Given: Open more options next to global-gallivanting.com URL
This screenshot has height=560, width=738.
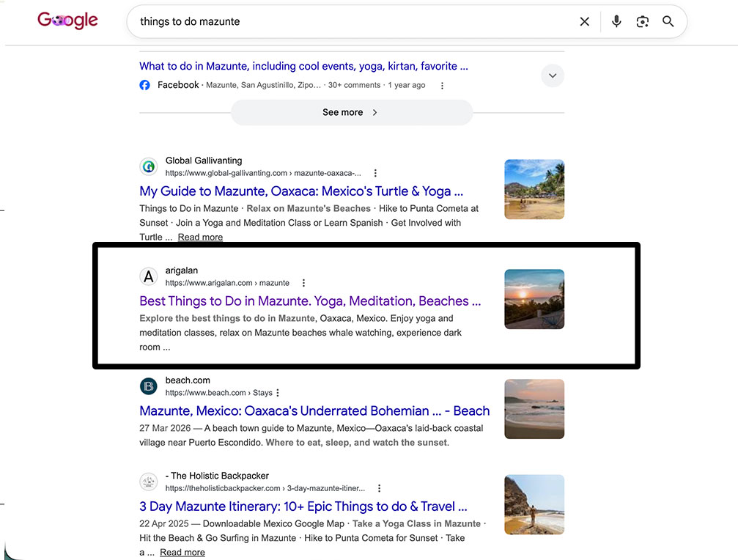Looking at the screenshot, I should pyautogui.click(x=375, y=173).
